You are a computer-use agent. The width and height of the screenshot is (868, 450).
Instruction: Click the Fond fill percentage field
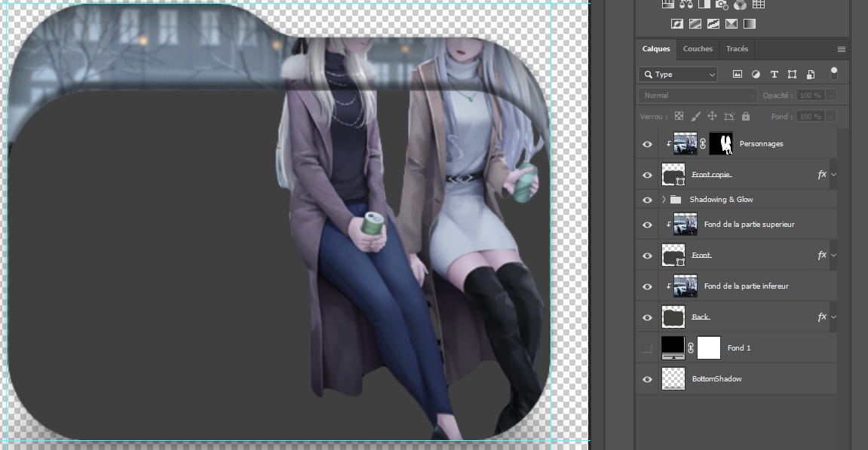(811, 117)
